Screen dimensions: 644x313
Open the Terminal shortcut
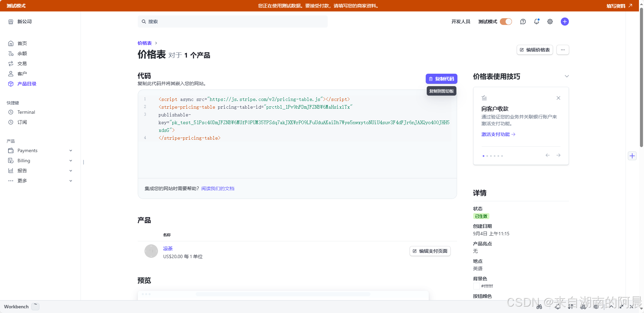[x=26, y=112]
